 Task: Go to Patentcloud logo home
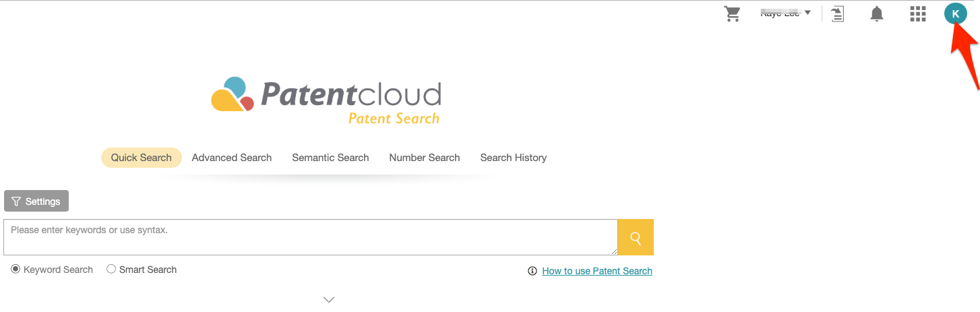point(326,101)
